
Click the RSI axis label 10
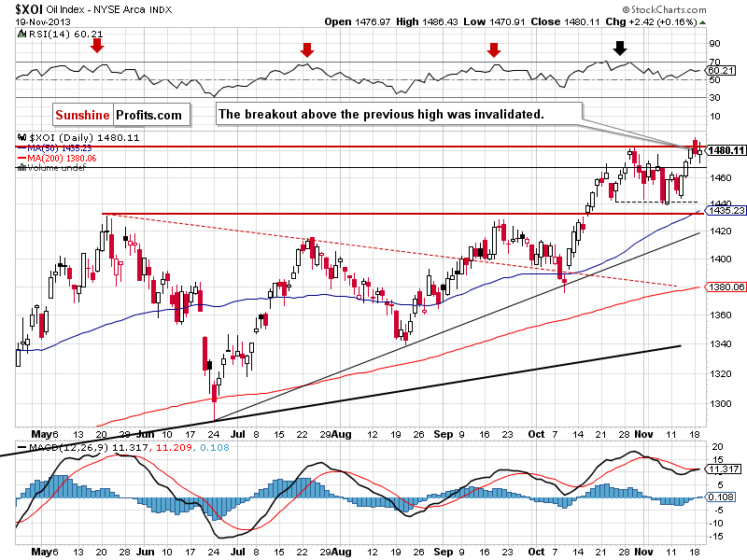pos(714,116)
